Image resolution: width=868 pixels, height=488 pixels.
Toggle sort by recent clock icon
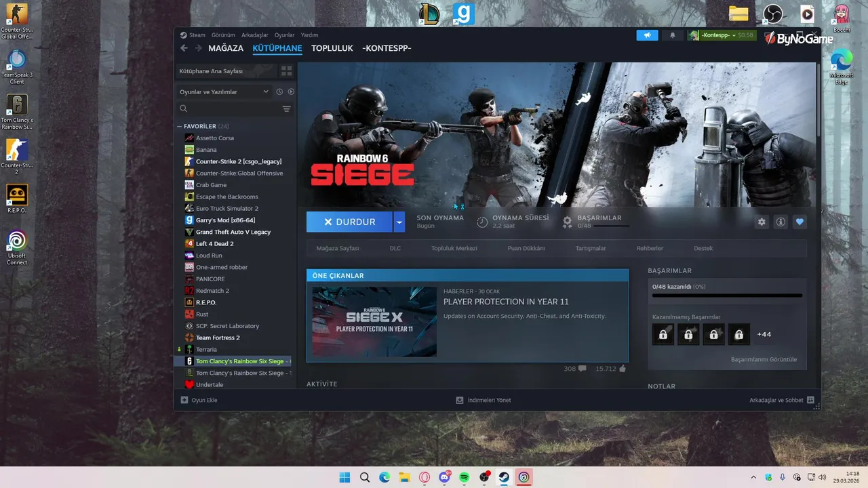tap(279, 91)
